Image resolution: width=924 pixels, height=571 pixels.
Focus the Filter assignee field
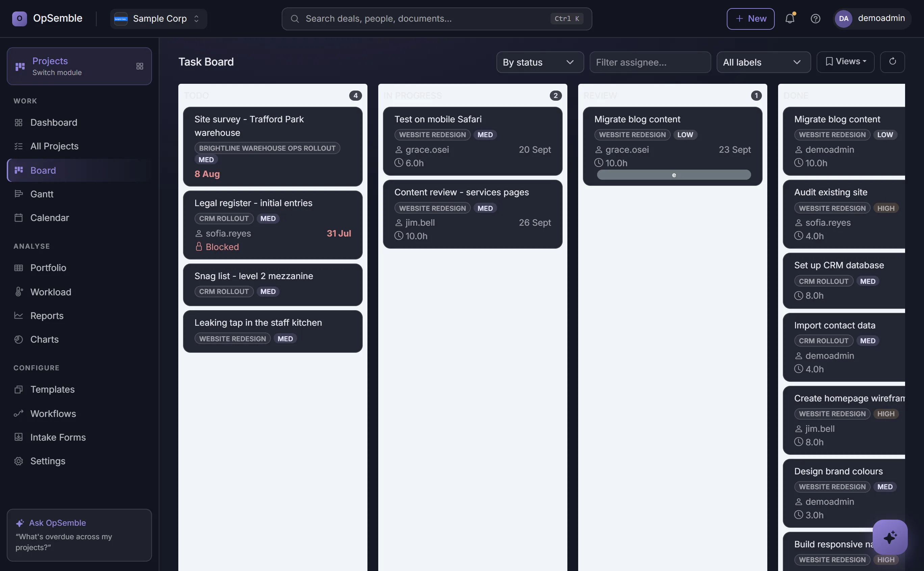[650, 62]
